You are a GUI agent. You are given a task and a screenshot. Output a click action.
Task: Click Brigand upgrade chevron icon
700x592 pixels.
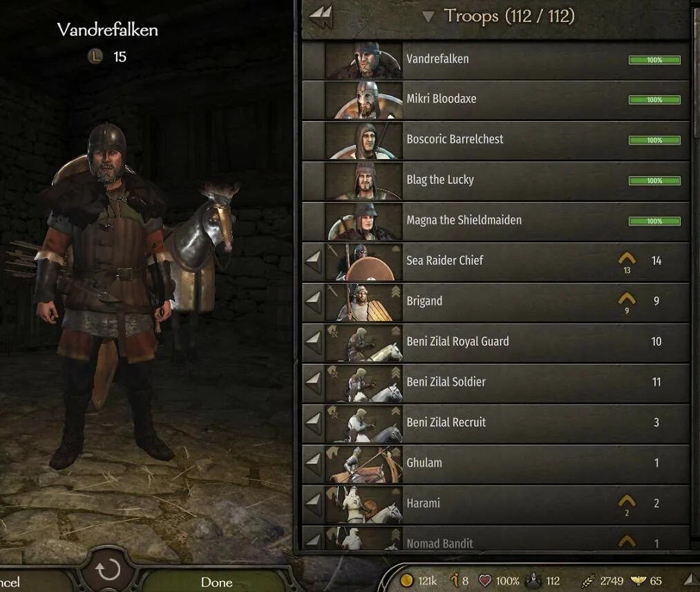coord(627,299)
